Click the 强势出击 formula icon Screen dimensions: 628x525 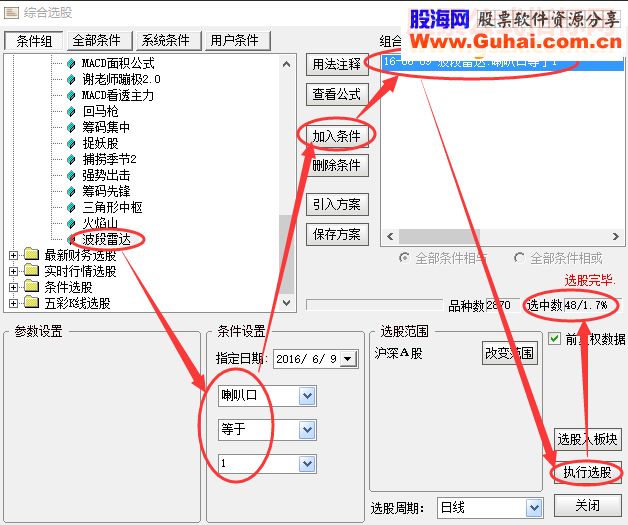[x=71, y=175]
